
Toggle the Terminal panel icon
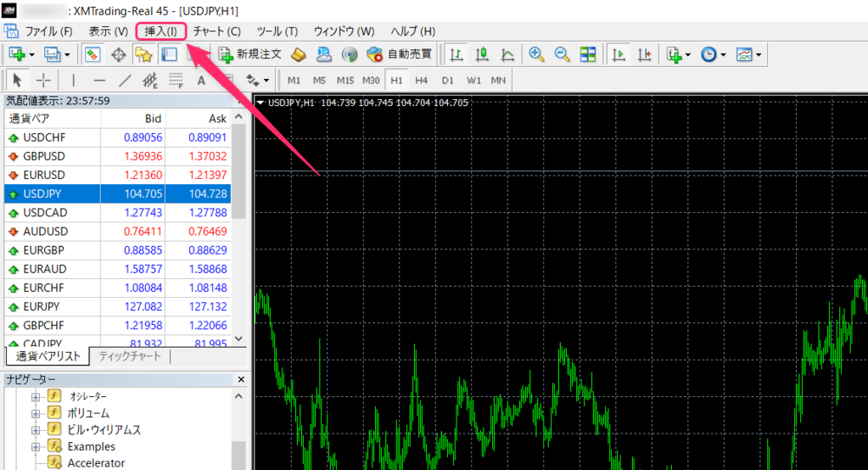pyautogui.click(x=169, y=55)
